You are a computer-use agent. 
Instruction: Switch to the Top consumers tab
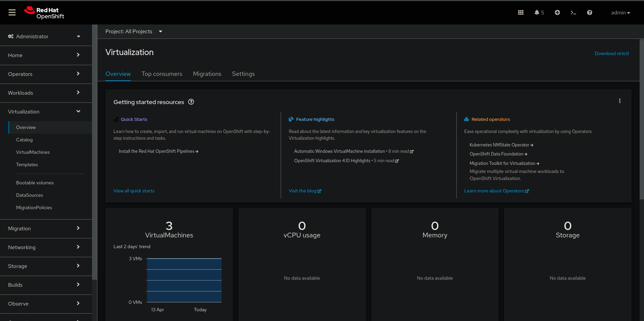[162, 74]
